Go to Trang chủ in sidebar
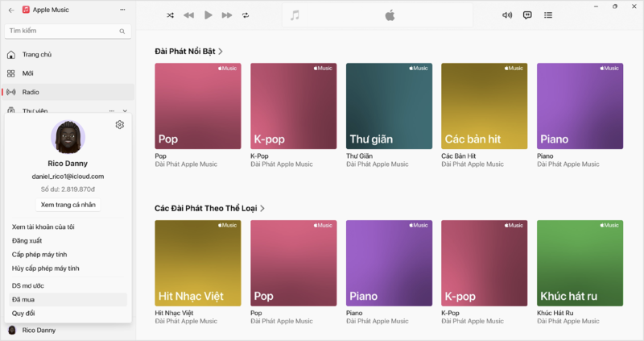The image size is (644, 341). click(x=68, y=54)
